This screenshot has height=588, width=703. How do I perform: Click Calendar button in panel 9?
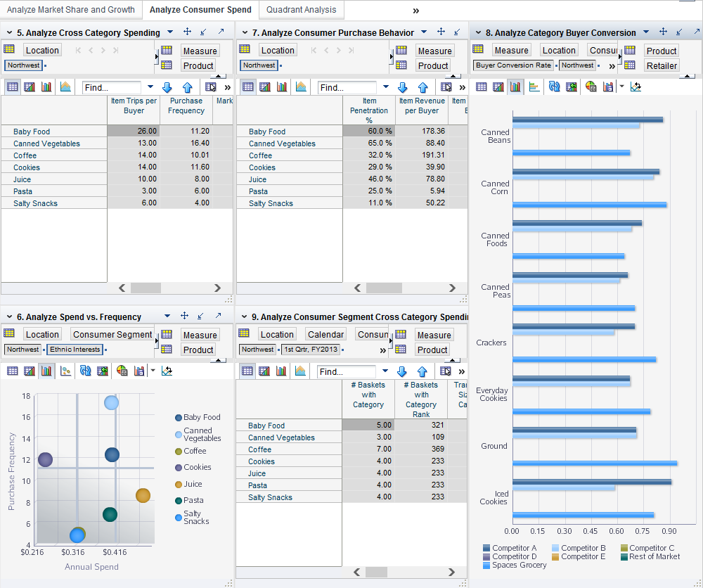(325, 334)
